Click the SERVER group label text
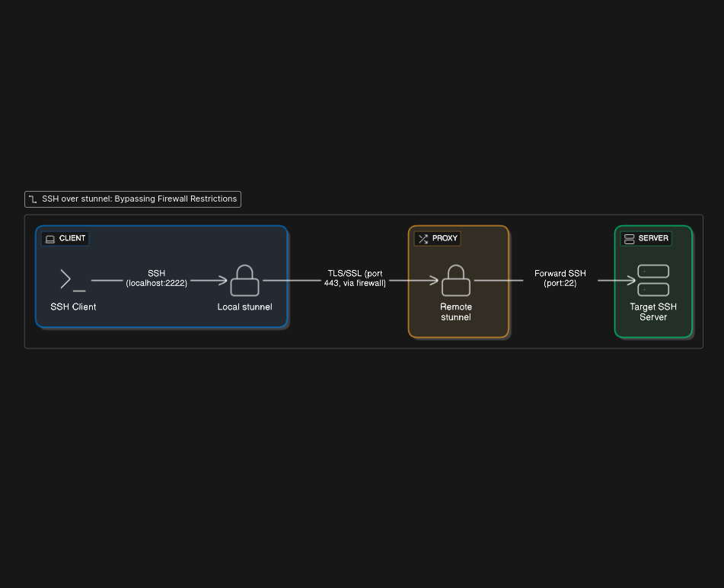Viewport: 724px width, 588px height. (653, 238)
